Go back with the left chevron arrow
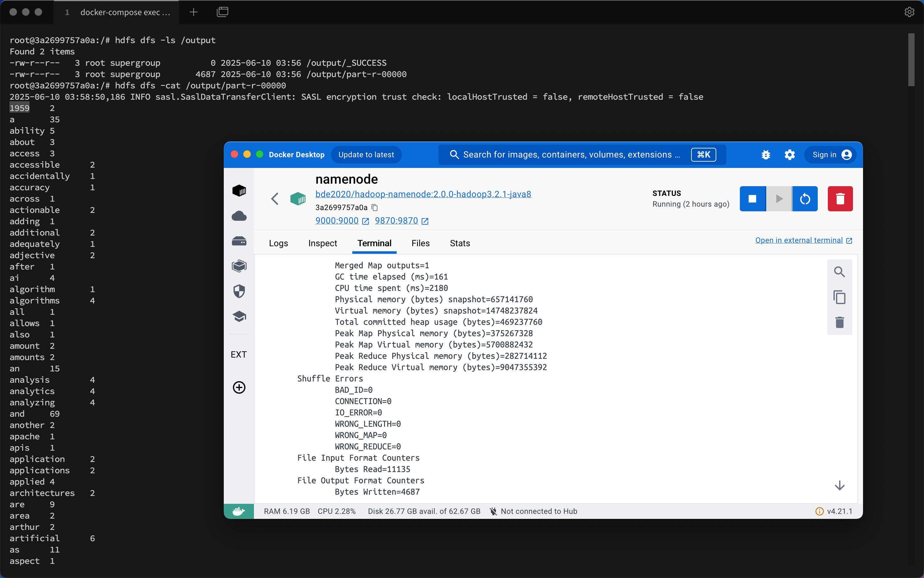924x578 pixels. (275, 199)
